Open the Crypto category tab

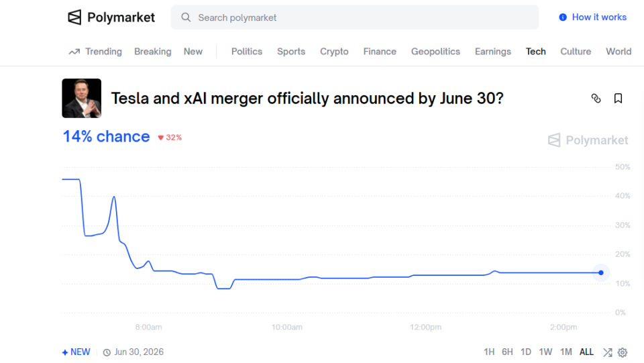pos(334,52)
